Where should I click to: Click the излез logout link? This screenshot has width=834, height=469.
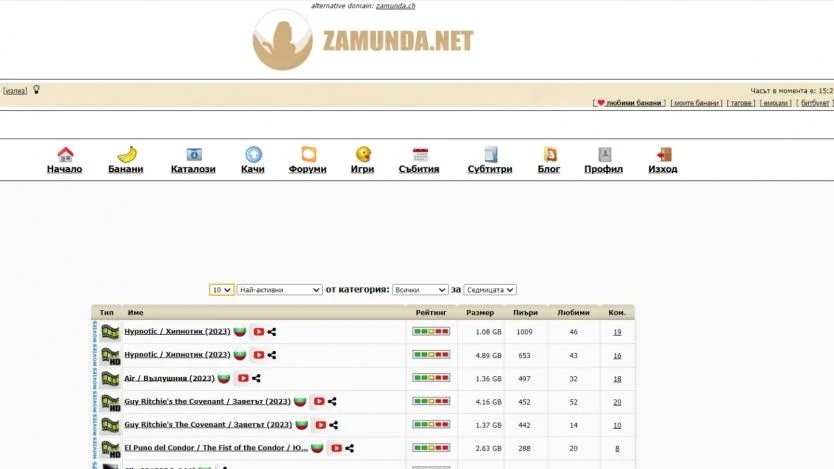tap(15, 91)
